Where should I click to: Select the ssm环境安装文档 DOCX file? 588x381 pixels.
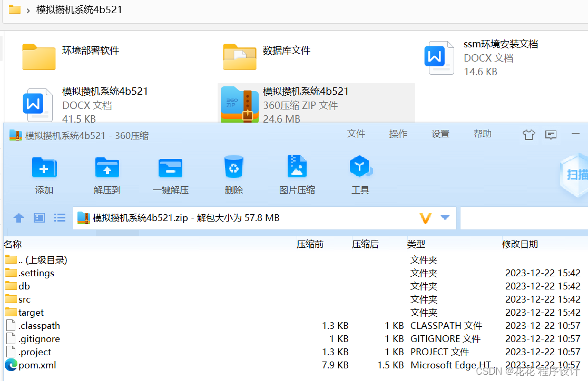(482, 58)
